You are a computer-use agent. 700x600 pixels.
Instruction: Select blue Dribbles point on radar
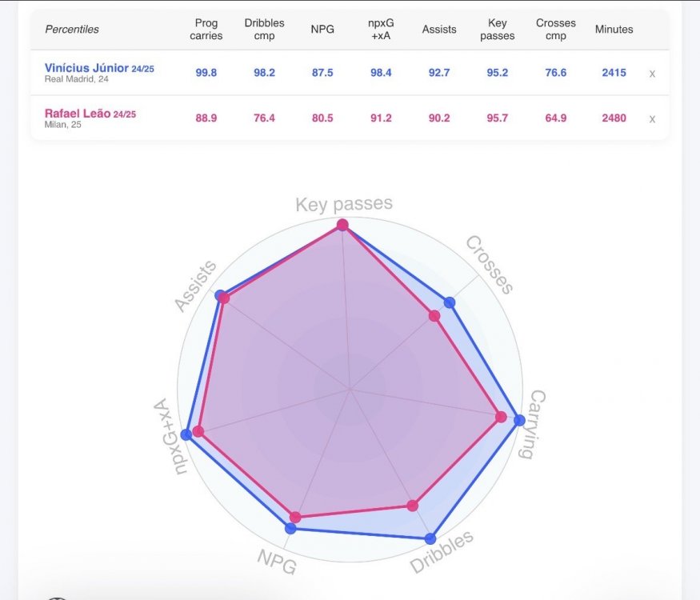pos(430,539)
